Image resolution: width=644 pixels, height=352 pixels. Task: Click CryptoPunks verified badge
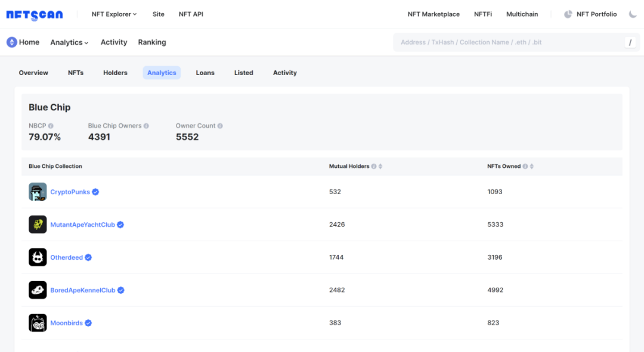(95, 192)
